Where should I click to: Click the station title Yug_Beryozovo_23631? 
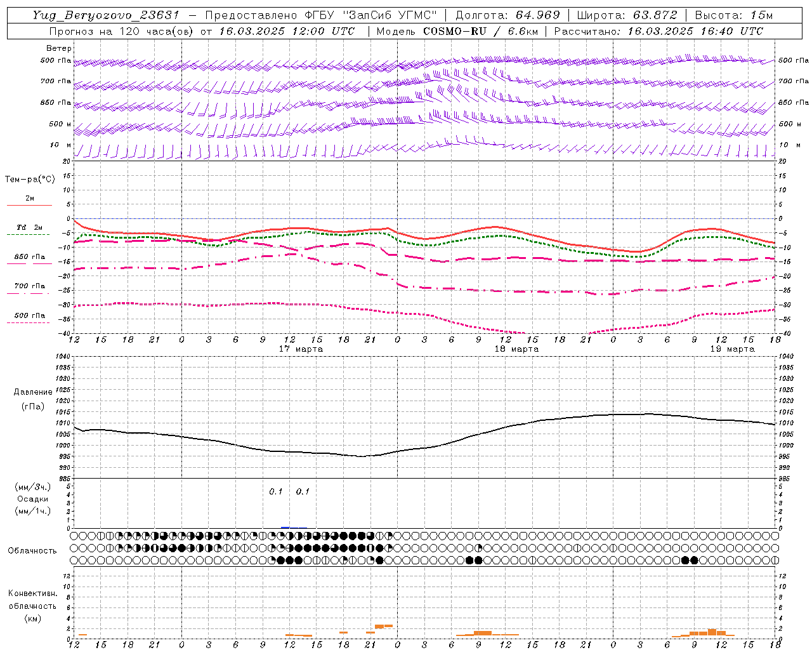click(x=107, y=15)
